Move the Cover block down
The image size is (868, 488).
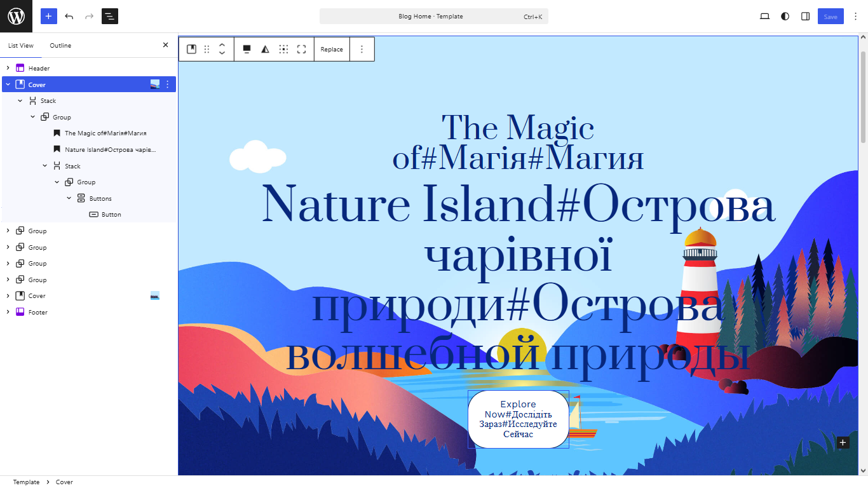pyautogui.click(x=222, y=53)
